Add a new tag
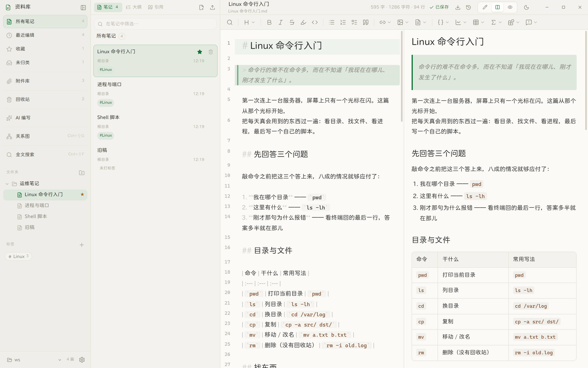Screen dimensions: 588x368 82,245
